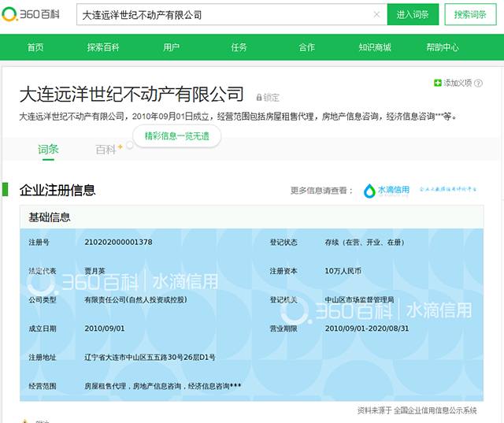This screenshot has width=504, height=423.
Task: Click the 注册号 label
Action: click(39, 242)
